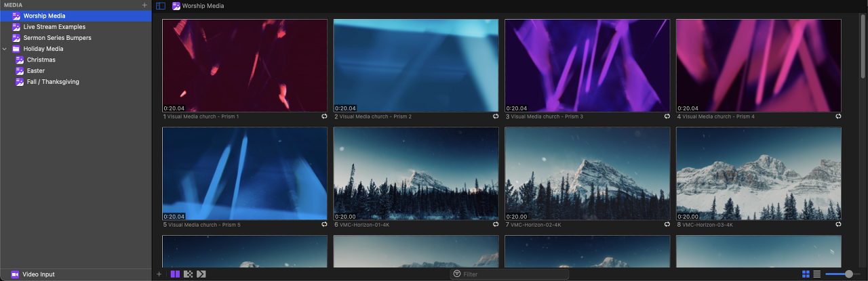Click the label 'VMC-Horizon-03-4K'
Image resolution: width=868 pixels, height=281 pixels.
[707, 225]
